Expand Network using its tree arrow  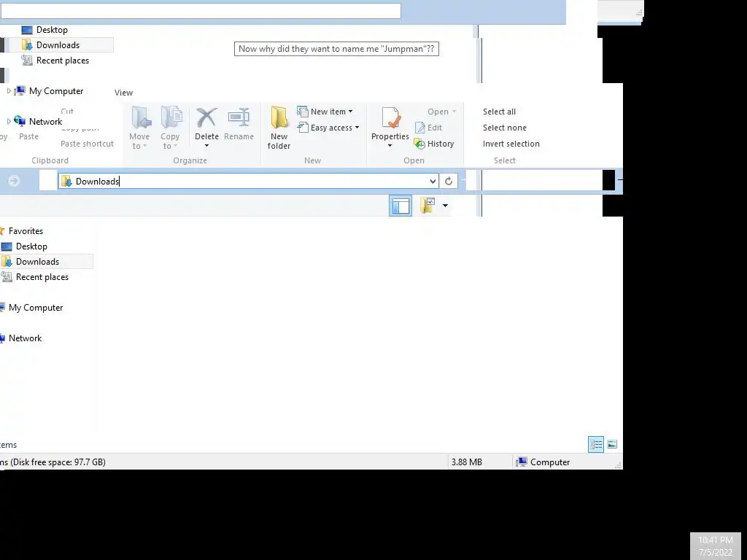coord(9,122)
